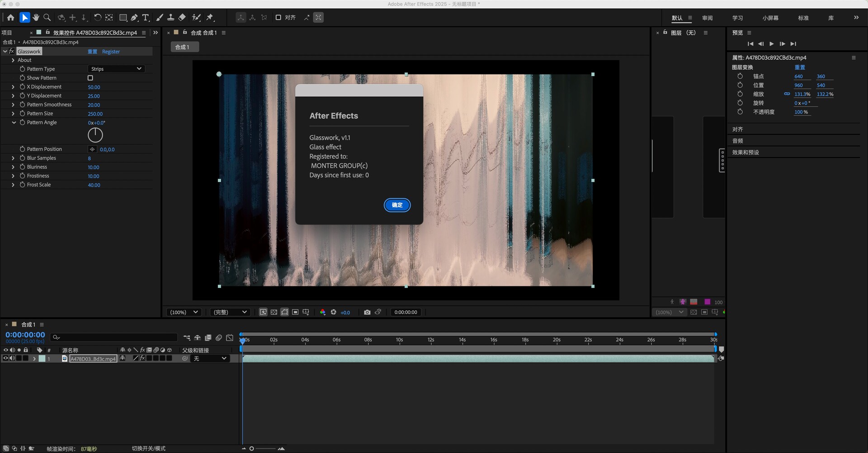
Task: Toggle the 对齐 snapping checkbox
Action: pyautogui.click(x=278, y=18)
